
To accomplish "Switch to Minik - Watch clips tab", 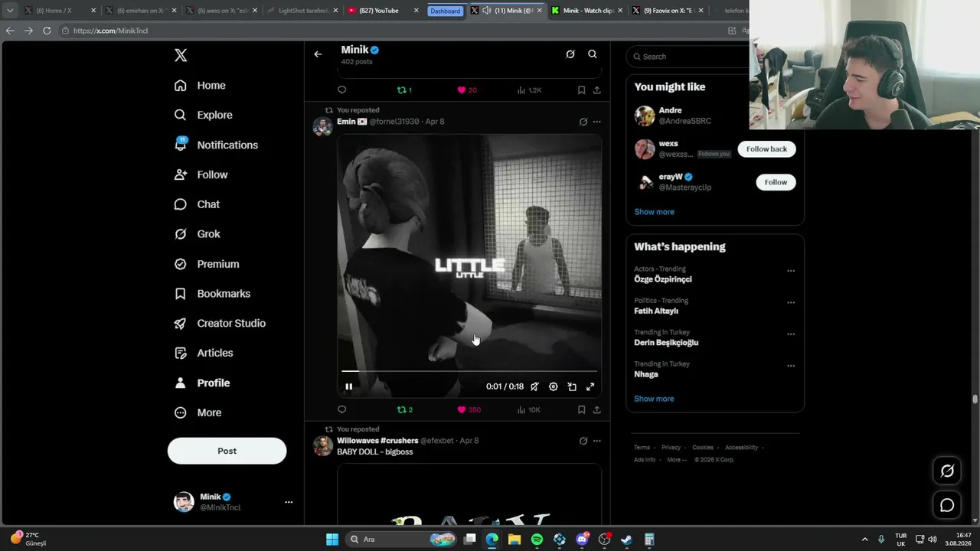I will click(x=586, y=11).
